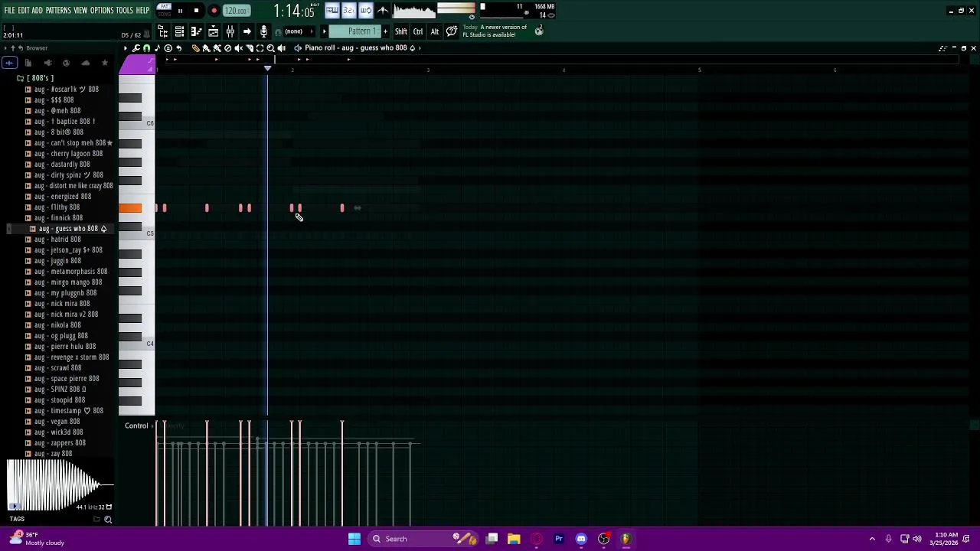Open the Pattern 1 selector dropdown
The width and height of the screenshot is (980, 551).
[355, 31]
